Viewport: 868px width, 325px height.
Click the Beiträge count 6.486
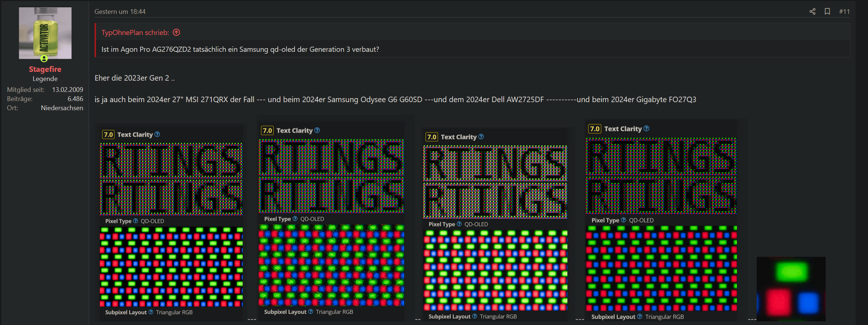coord(75,99)
